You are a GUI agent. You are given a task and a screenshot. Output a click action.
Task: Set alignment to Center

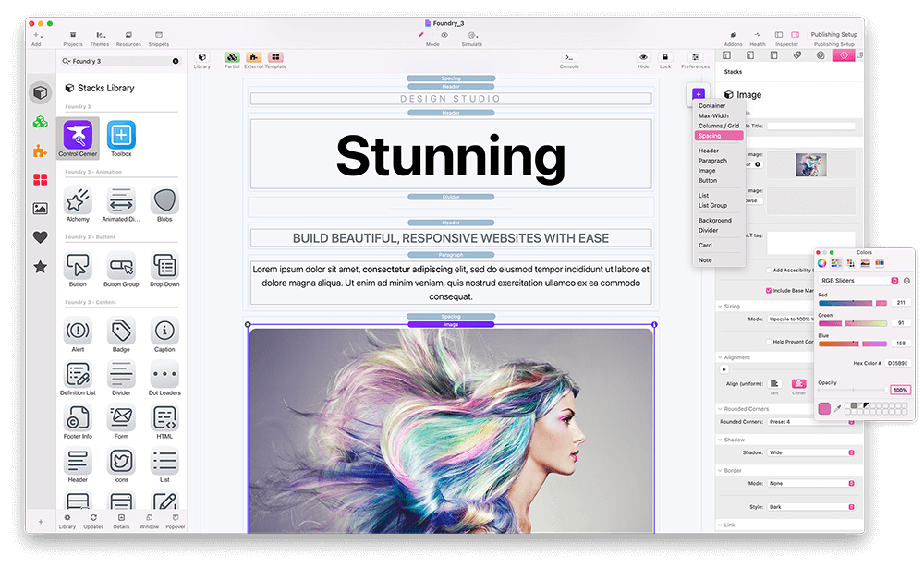point(798,384)
